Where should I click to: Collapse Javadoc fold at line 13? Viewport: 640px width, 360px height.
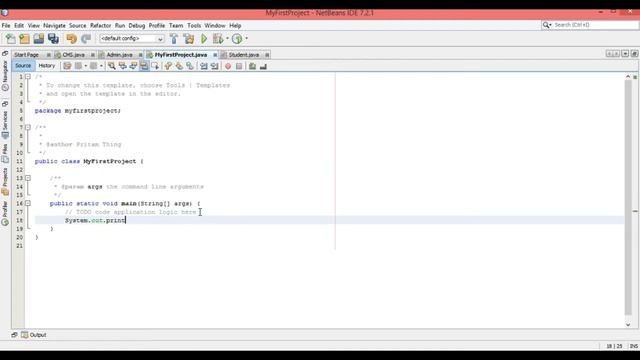28,178
